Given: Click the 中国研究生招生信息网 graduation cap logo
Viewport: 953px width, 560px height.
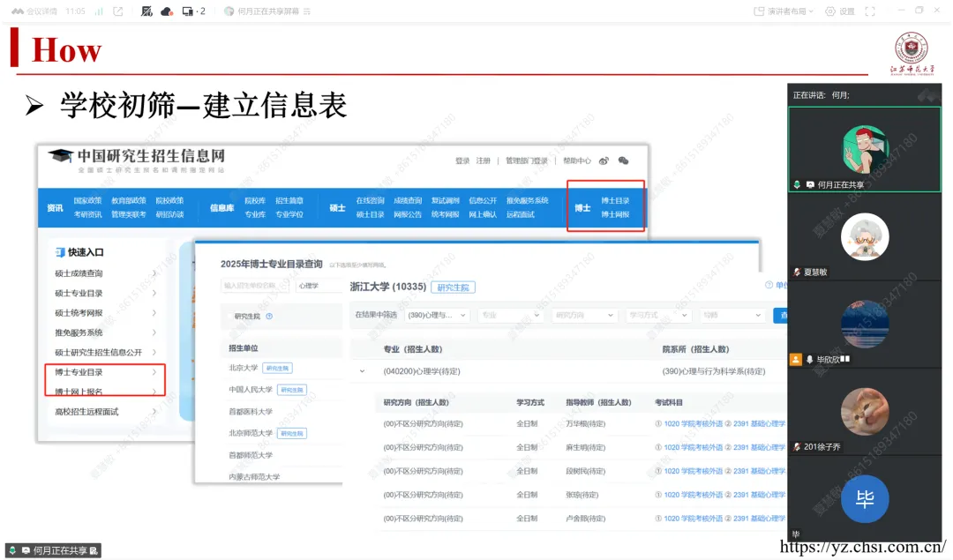Looking at the screenshot, I should click(61, 156).
